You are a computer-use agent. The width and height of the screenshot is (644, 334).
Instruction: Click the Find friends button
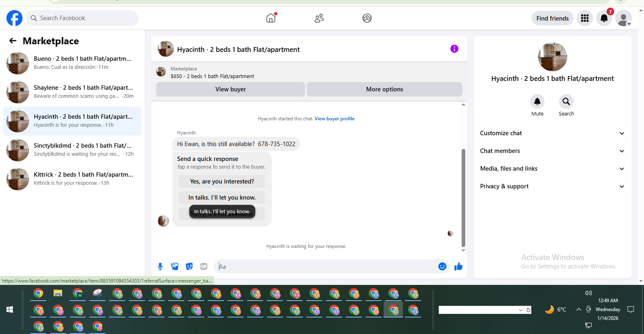point(553,18)
